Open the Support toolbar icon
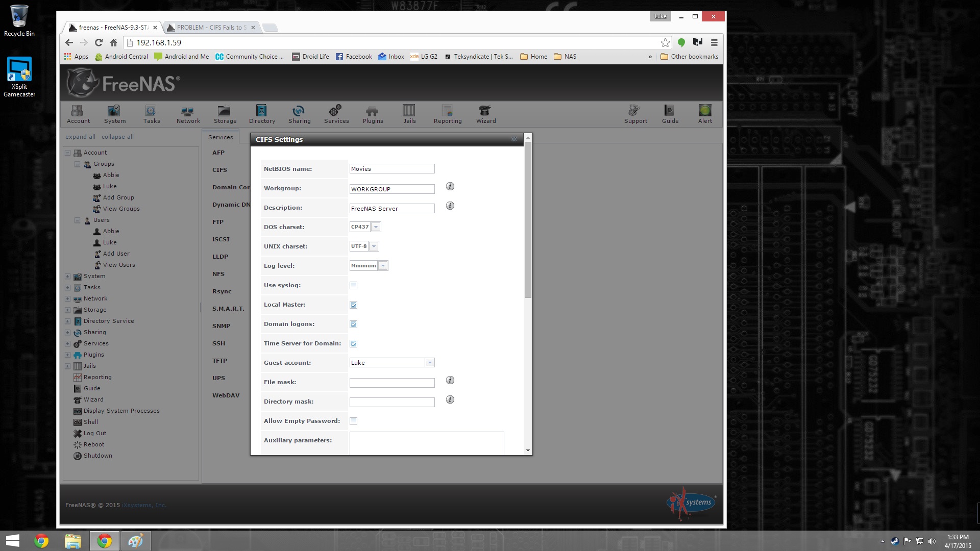 pos(635,114)
